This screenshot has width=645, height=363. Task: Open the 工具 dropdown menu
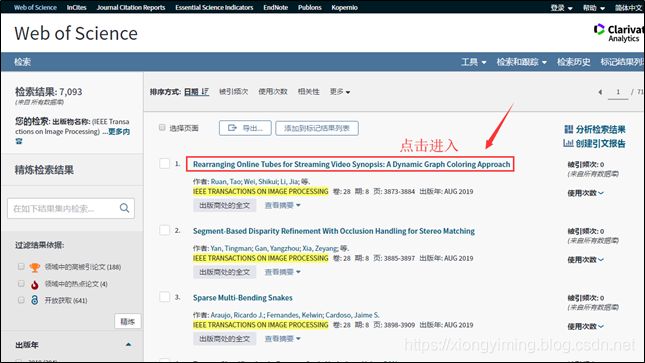[473, 62]
